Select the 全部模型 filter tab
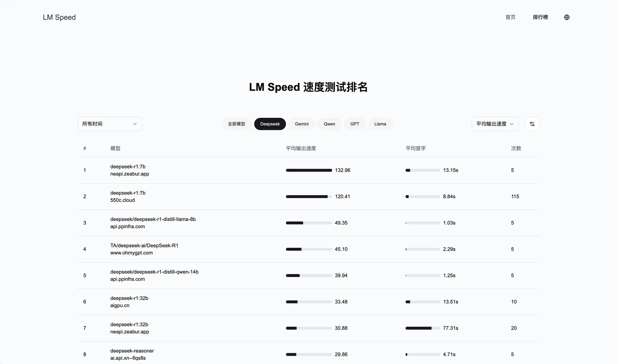Image resolution: width=617 pixels, height=364 pixels. coord(236,124)
